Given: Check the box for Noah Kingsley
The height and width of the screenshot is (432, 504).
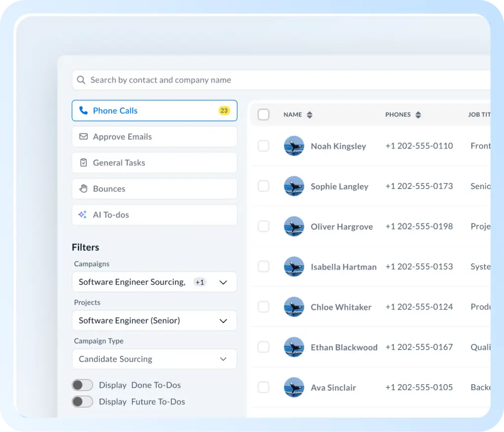Looking at the screenshot, I should tap(264, 146).
